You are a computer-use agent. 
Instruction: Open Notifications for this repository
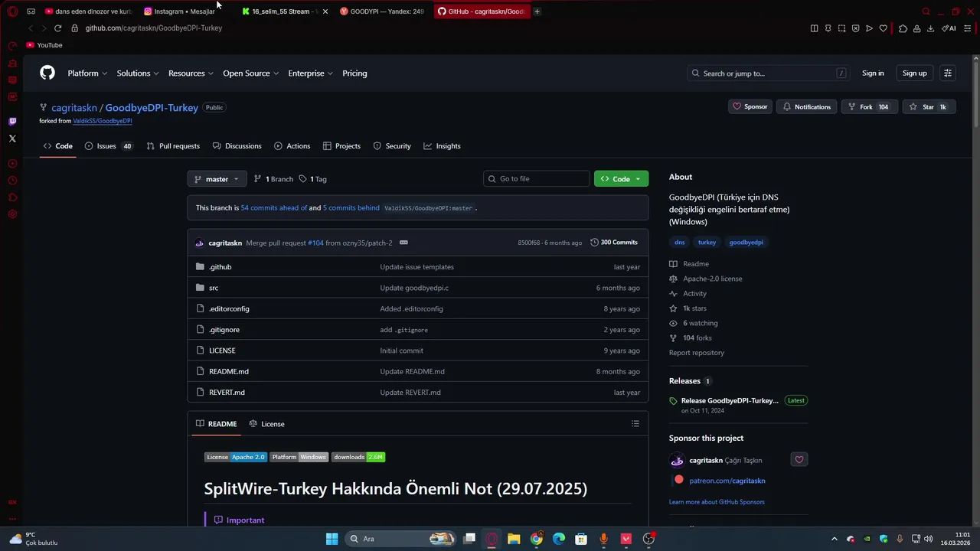[807, 107]
